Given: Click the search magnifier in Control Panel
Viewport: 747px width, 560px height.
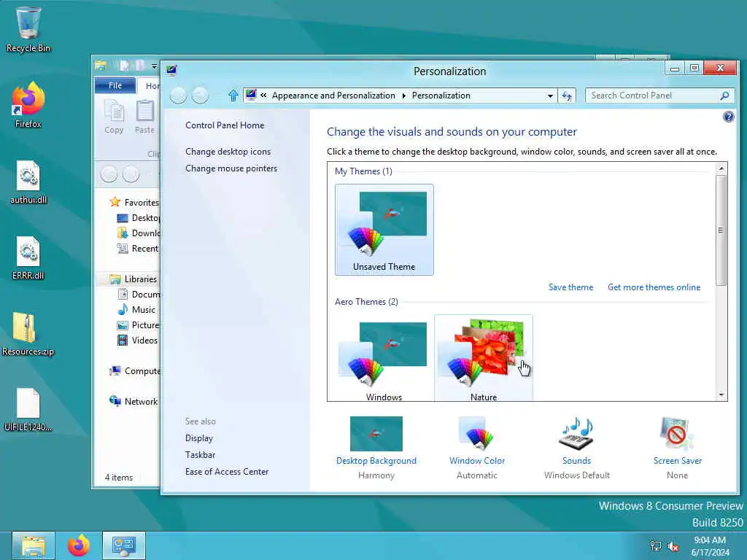Looking at the screenshot, I should coord(724,96).
